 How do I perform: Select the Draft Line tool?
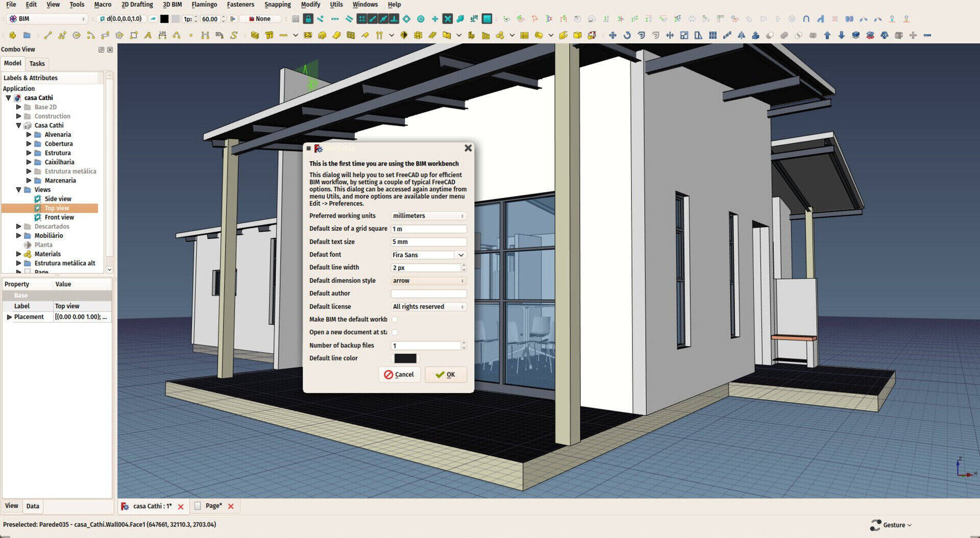point(48,35)
